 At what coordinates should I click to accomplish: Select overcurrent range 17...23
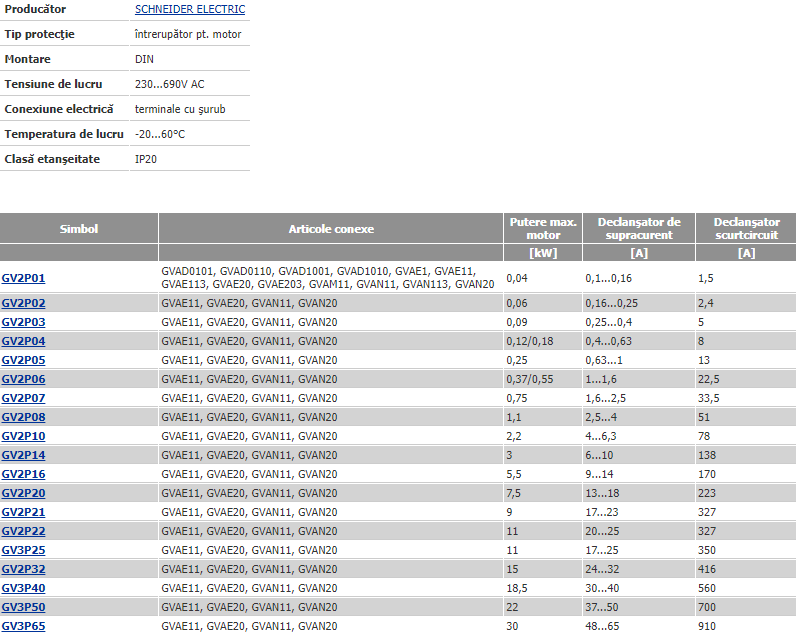click(x=602, y=512)
